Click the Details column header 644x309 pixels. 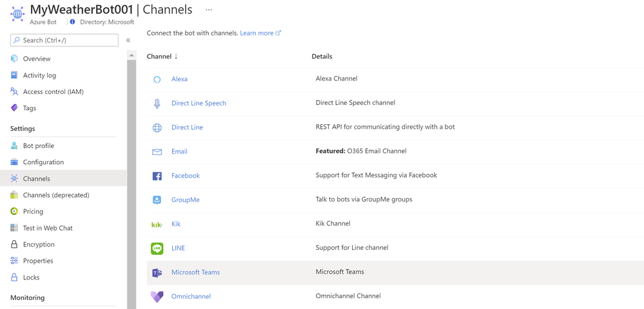click(x=322, y=56)
